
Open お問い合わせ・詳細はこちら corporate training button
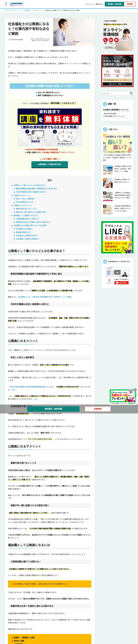click(x=117, y=84)
